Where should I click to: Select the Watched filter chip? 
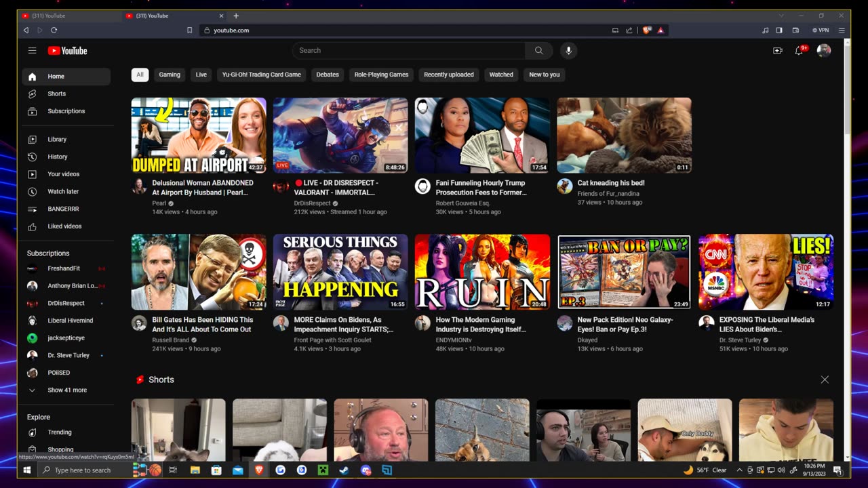click(x=501, y=75)
